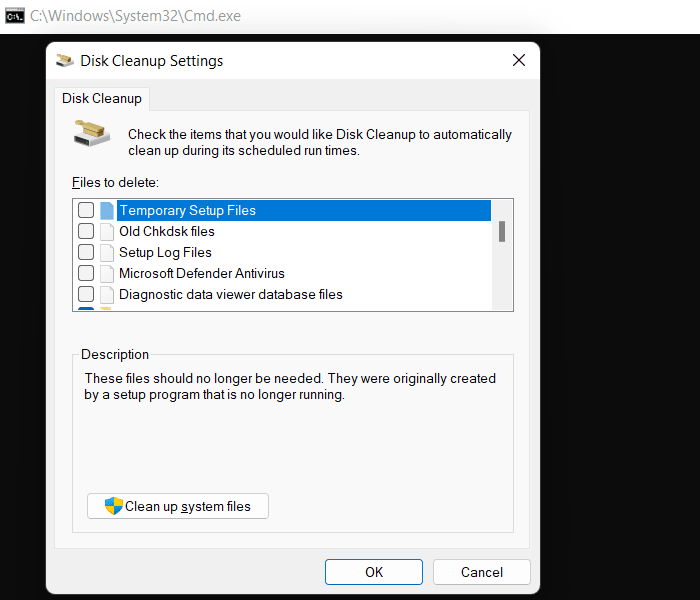Click the Old Chkdsk files file icon
The width and height of the screenshot is (700, 600).
107,232
